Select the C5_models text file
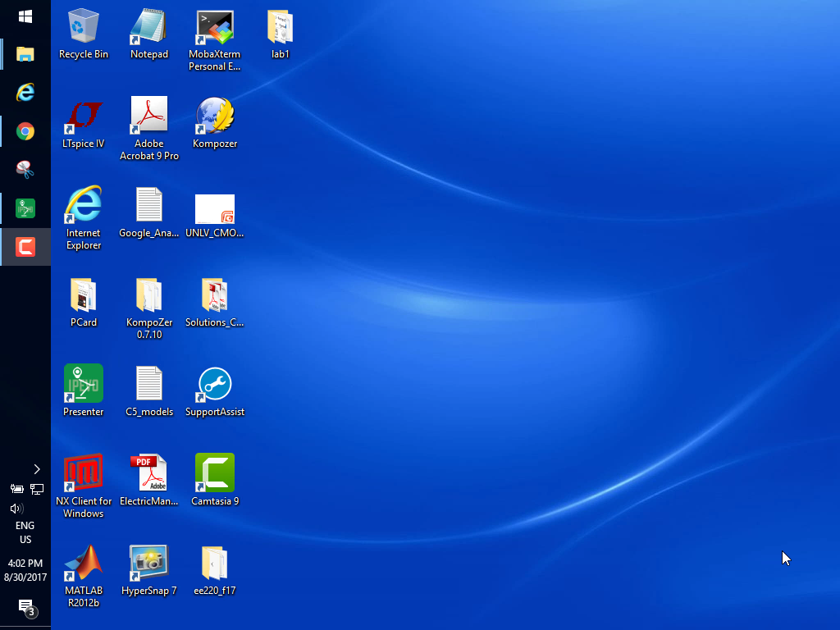This screenshot has height=630, width=840. tap(149, 385)
